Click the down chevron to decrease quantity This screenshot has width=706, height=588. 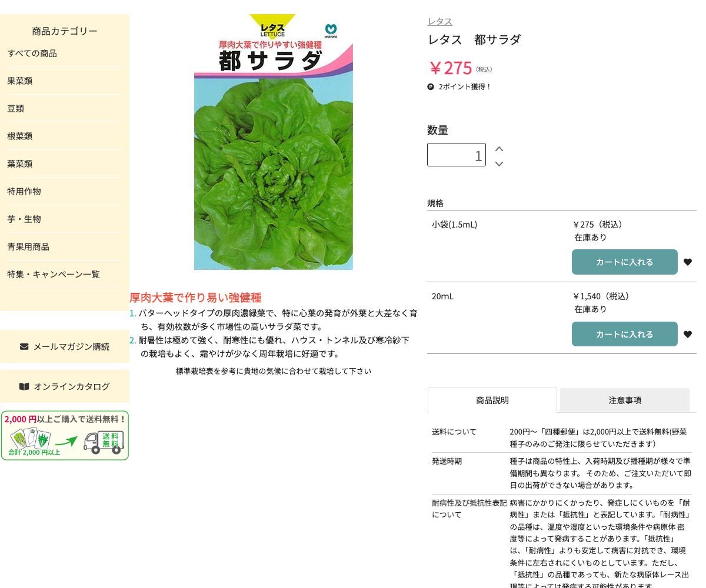[x=499, y=164]
